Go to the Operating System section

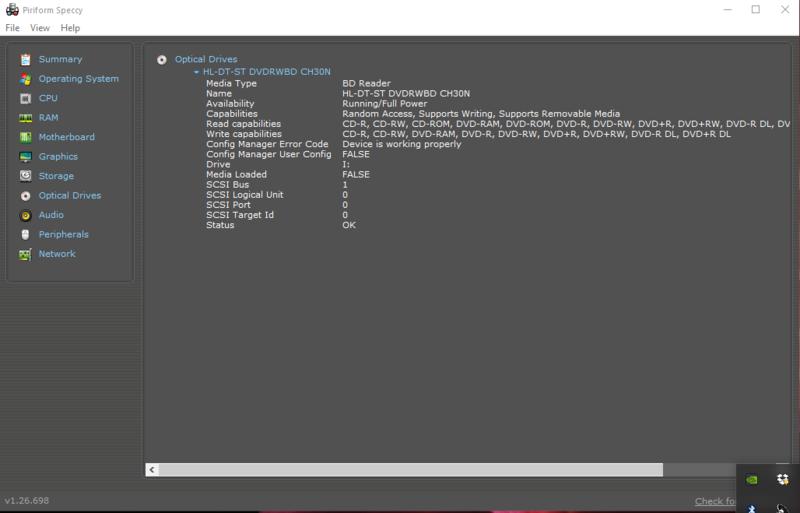(79, 79)
